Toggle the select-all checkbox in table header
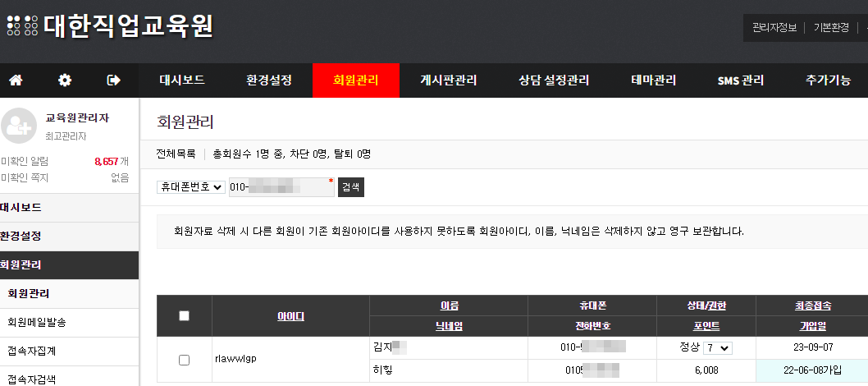 point(184,316)
